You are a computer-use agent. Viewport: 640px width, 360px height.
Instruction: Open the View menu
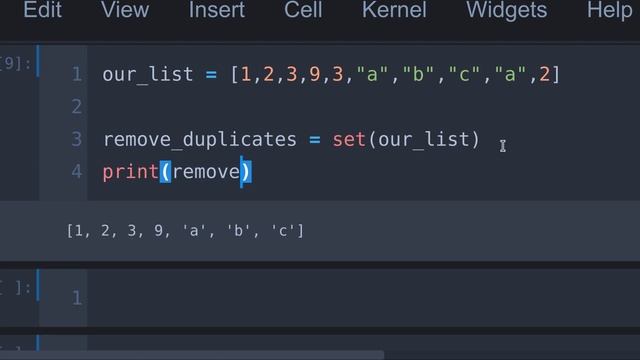125,10
